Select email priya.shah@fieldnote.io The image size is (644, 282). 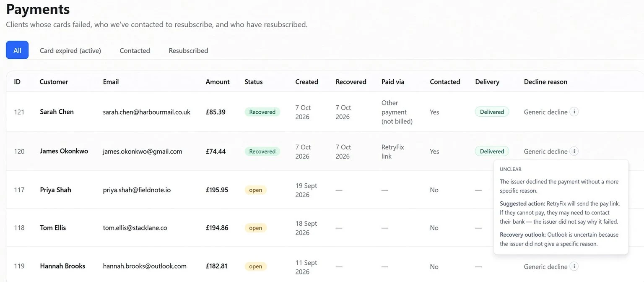pyautogui.click(x=137, y=190)
